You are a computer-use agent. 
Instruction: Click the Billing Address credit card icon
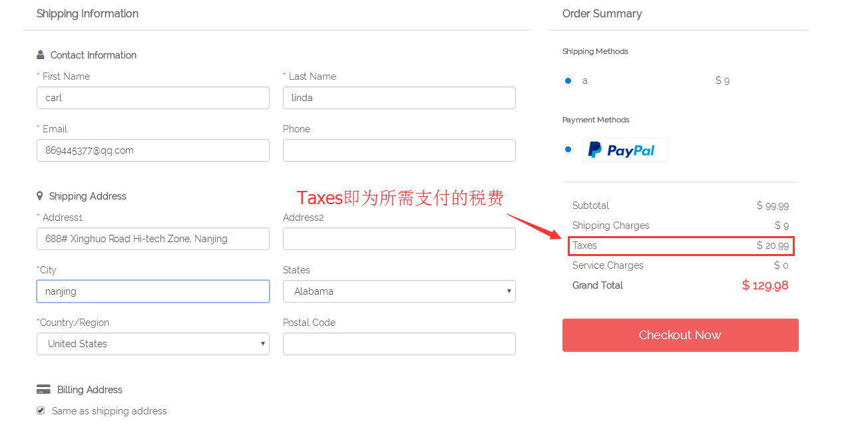tap(43, 390)
